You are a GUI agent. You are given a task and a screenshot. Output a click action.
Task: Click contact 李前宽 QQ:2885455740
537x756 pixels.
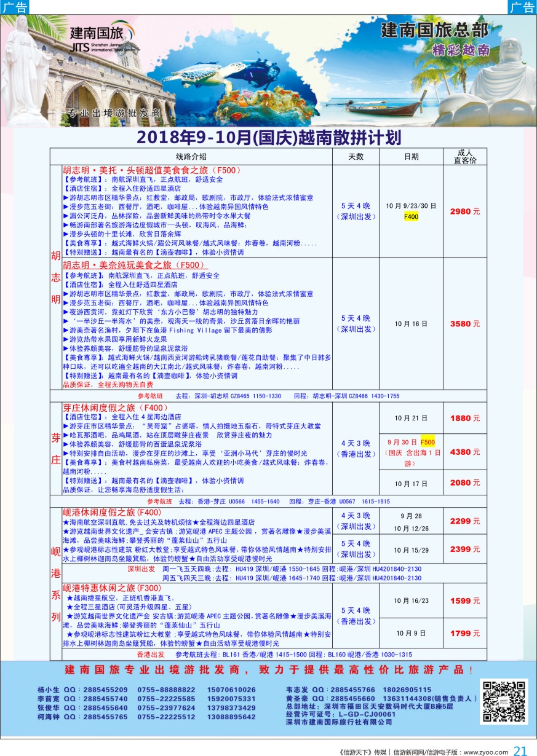(x=82, y=699)
